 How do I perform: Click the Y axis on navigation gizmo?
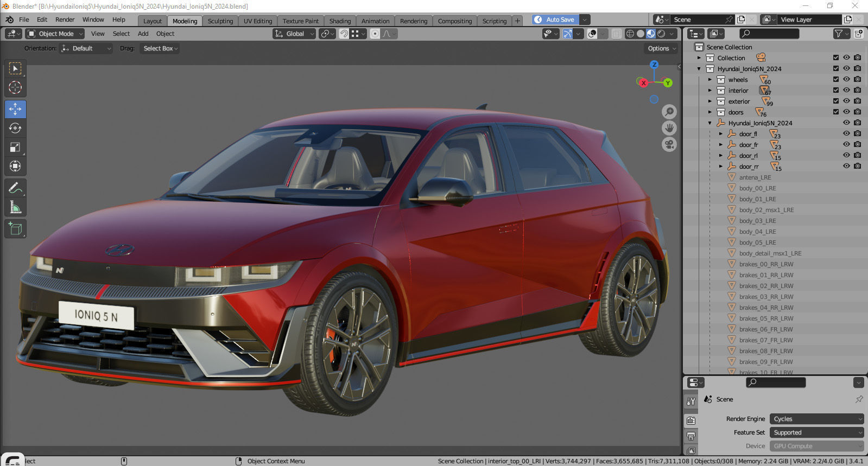click(x=668, y=83)
